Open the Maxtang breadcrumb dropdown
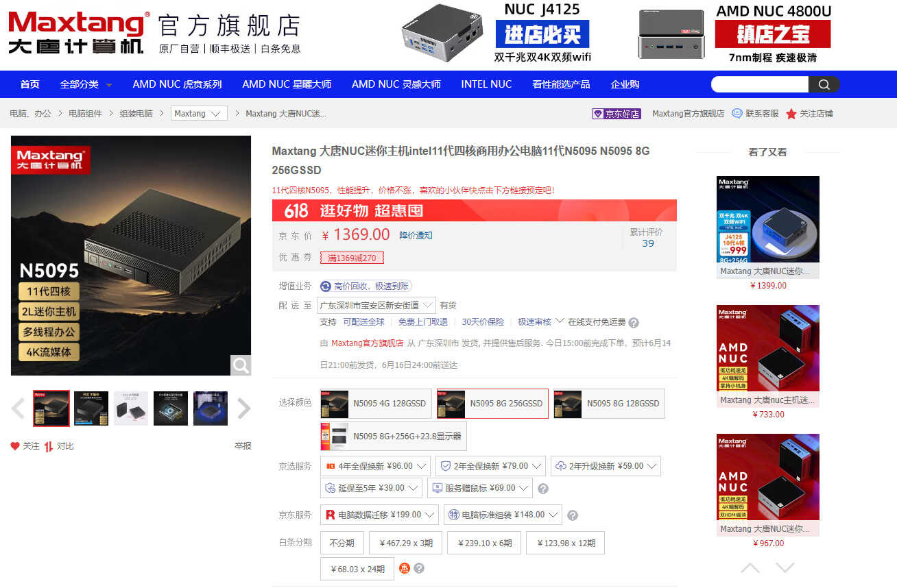This screenshot has width=897, height=588. 199,113
